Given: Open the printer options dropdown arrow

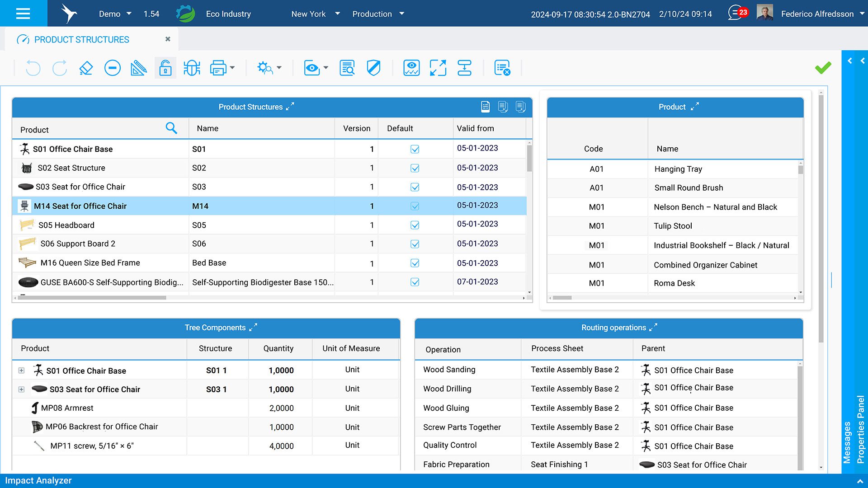Looking at the screenshot, I should tap(232, 68).
